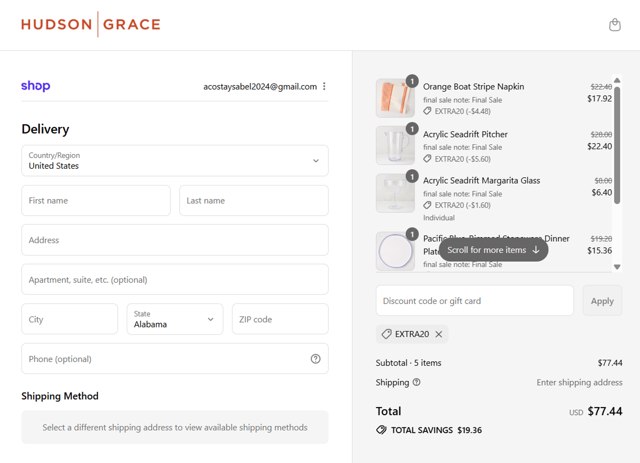Click the item list scroll up arrow
This screenshot has height=463, width=640.
coord(617,80)
